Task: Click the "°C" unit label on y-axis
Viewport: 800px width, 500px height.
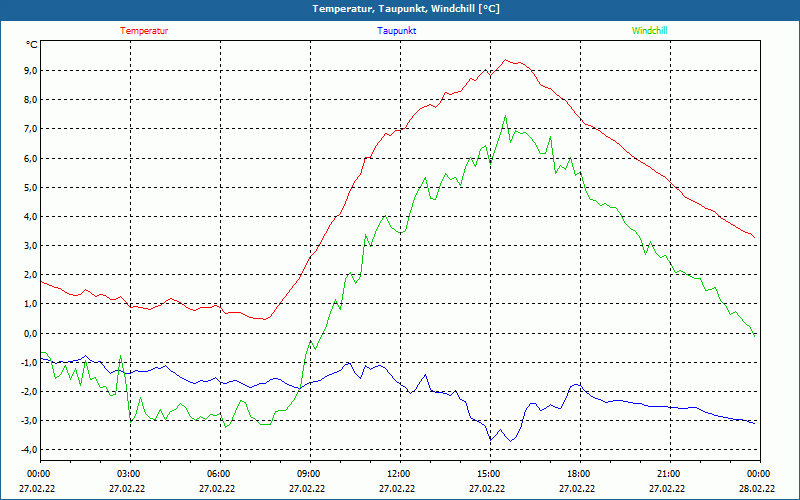Action: click(x=31, y=45)
